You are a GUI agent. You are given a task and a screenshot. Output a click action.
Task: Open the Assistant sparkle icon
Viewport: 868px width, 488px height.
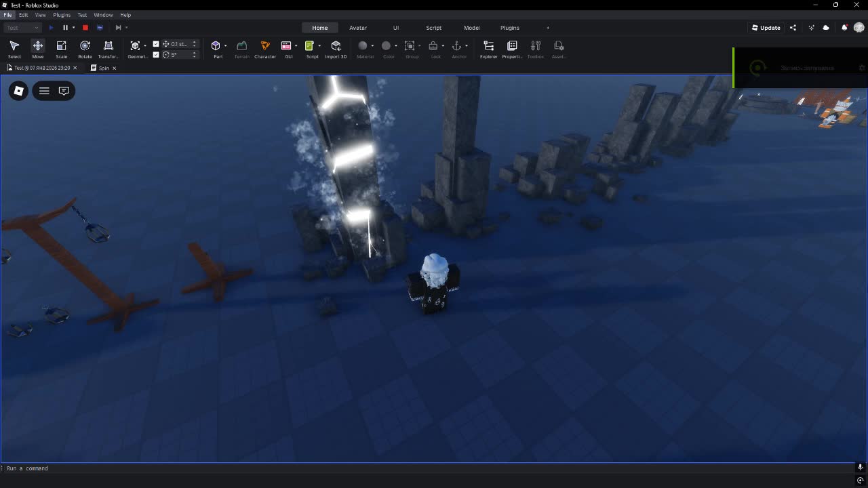click(811, 28)
